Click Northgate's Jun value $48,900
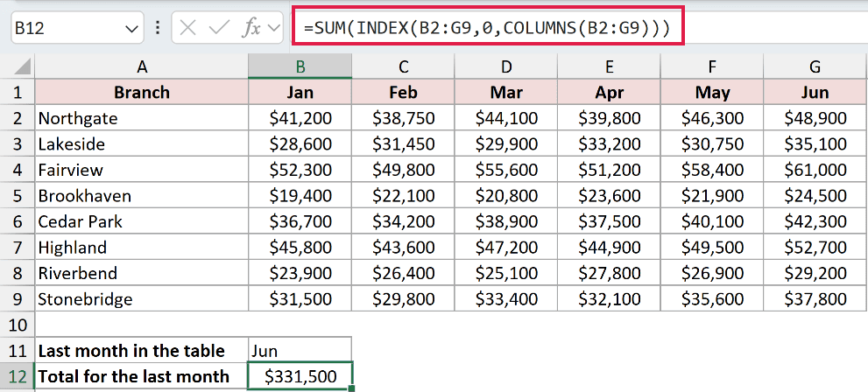This screenshot has width=868, height=392. tap(815, 118)
